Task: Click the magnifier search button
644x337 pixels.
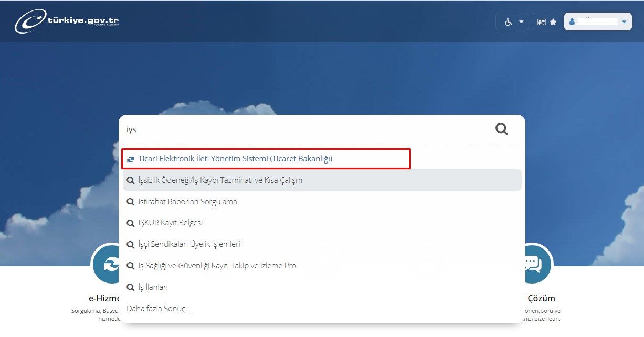Action: coord(502,129)
